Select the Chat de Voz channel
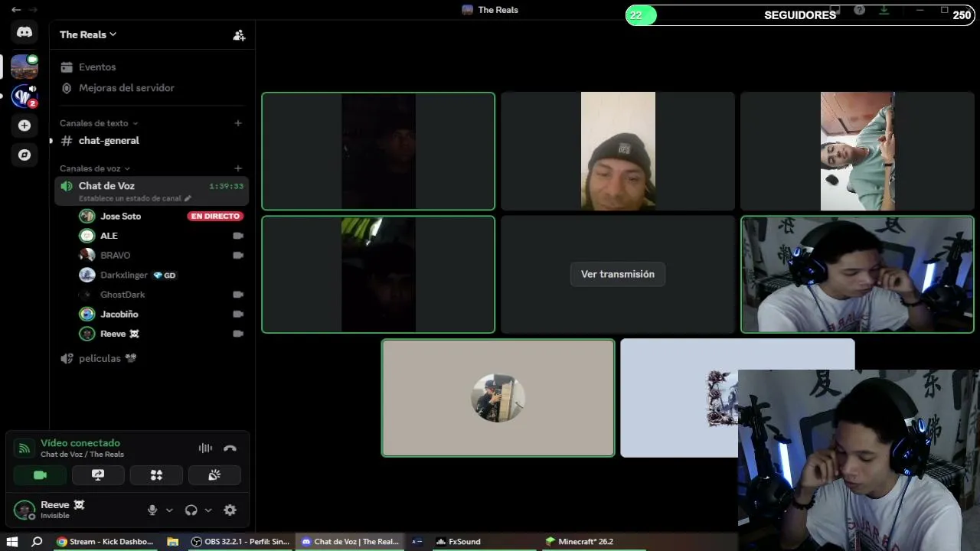The image size is (980, 551). 152,191
